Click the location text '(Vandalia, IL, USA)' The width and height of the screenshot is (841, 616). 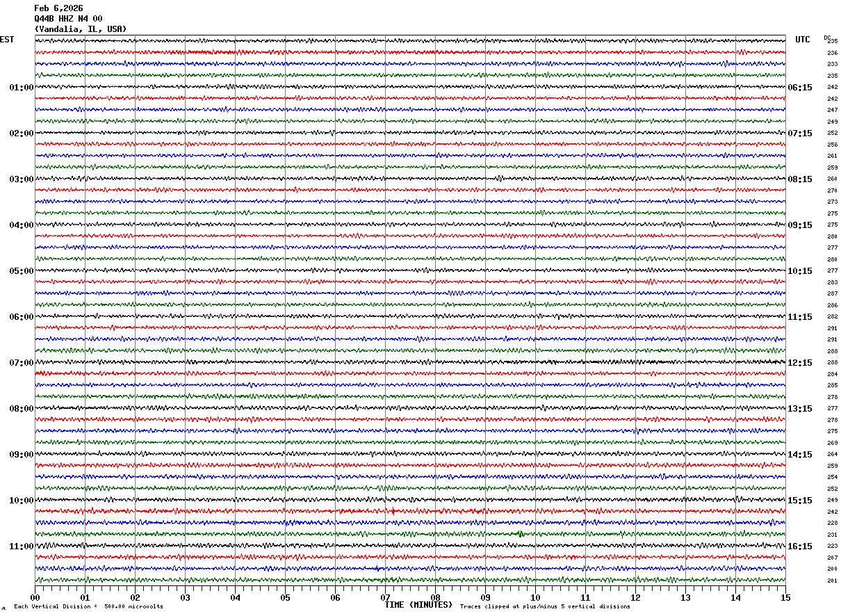(81, 29)
